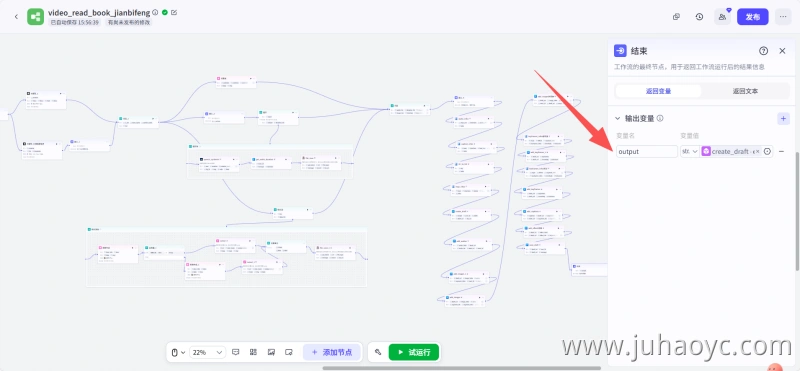The width and height of the screenshot is (800, 371).
Task: Click the auto-layout grid icon
Action: pos(253,352)
